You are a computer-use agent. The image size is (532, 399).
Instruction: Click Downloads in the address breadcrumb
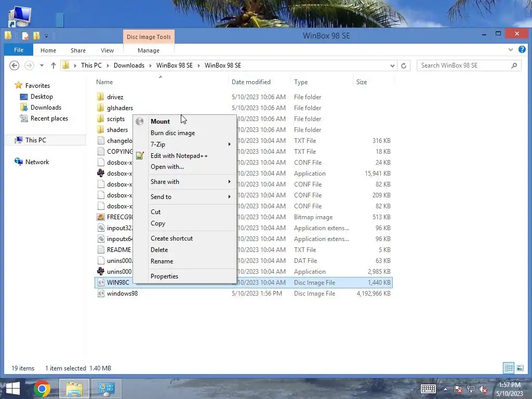pyautogui.click(x=129, y=65)
